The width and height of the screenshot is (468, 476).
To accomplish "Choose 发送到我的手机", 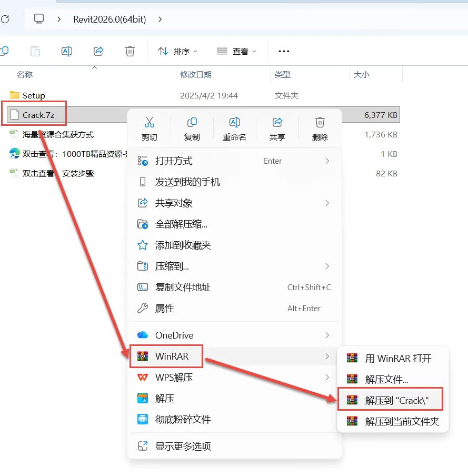I will 234,182.
